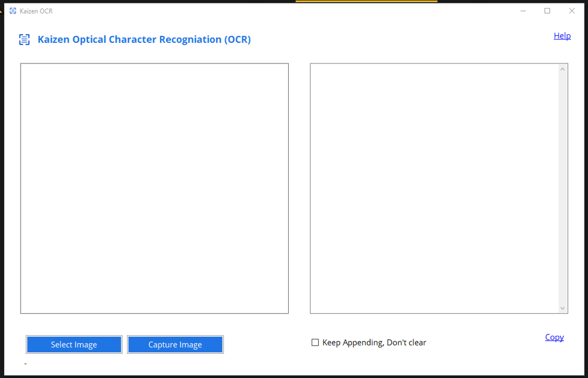Click the close icon of the Kaizen OCR window
The height and width of the screenshot is (378, 588).
(x=572, y=11)
